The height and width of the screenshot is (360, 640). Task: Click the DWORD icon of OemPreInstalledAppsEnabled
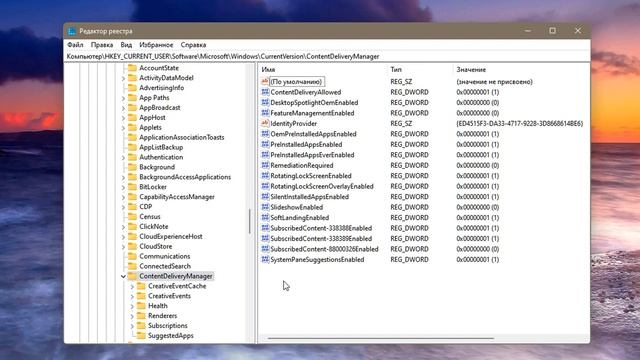265,134
